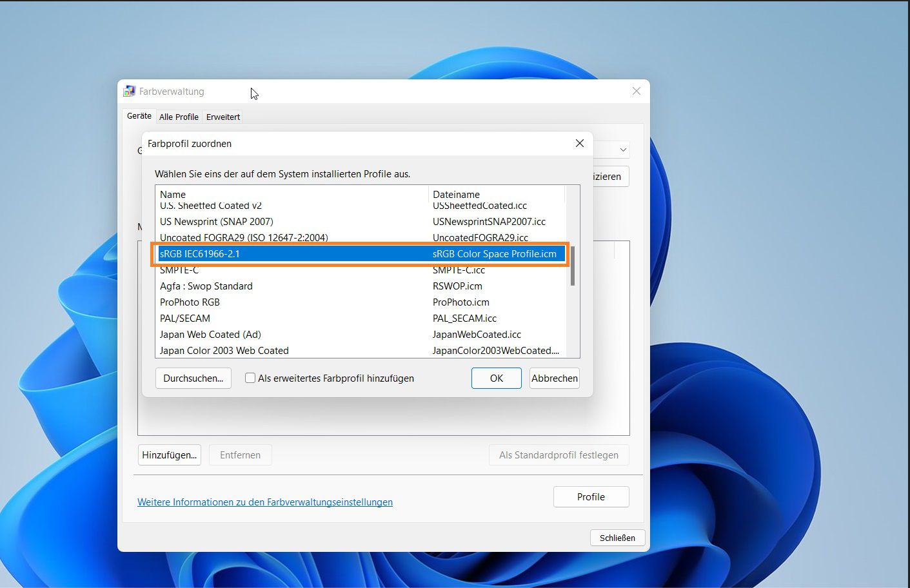
Task: Click the Abbrechen button
Action: [x=554, y=378]
